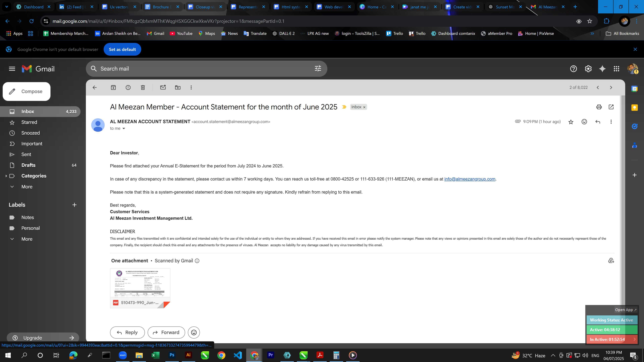Add an emoji reaction to the message
The height and width of the screenshot is (362, 644).
tap(584, 122)
